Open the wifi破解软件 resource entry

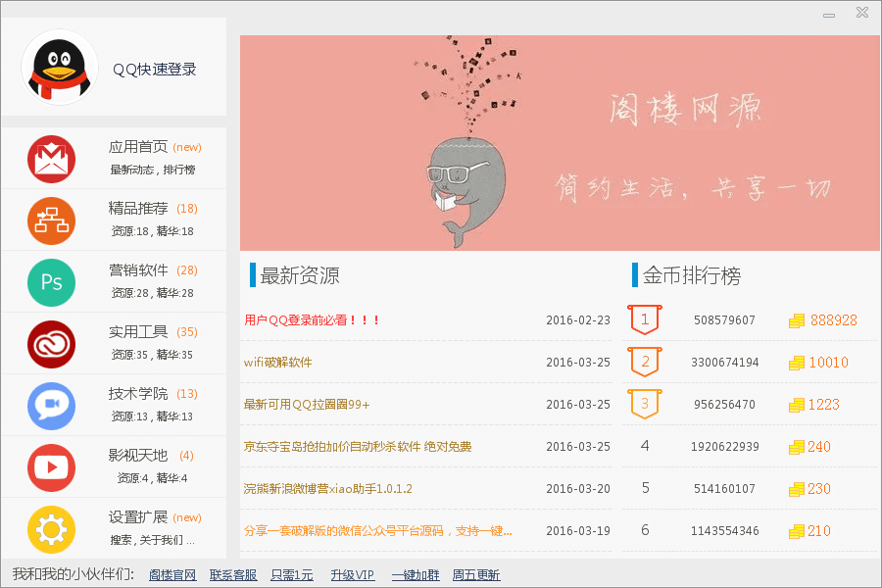point(278,363)
